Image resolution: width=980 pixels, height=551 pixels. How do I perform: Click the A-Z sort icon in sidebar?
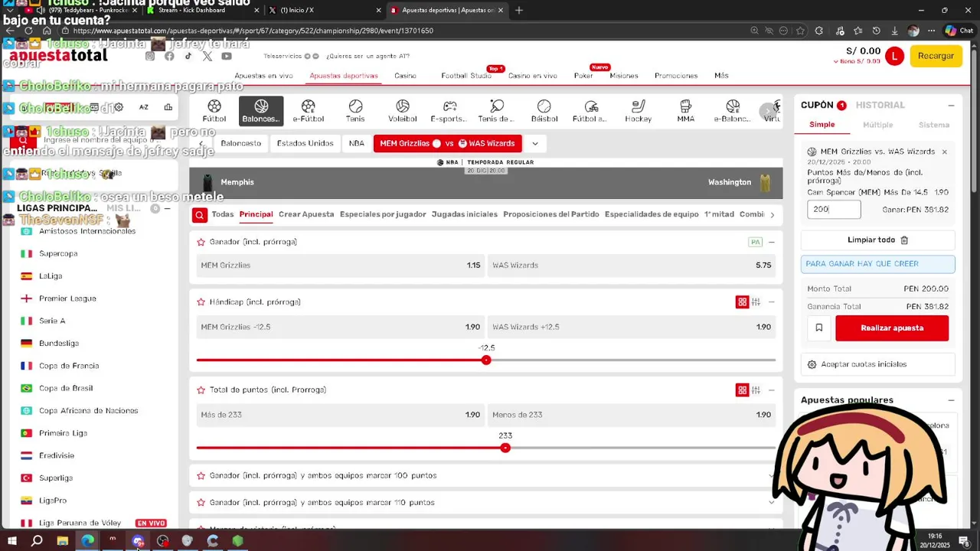(144, 107)
